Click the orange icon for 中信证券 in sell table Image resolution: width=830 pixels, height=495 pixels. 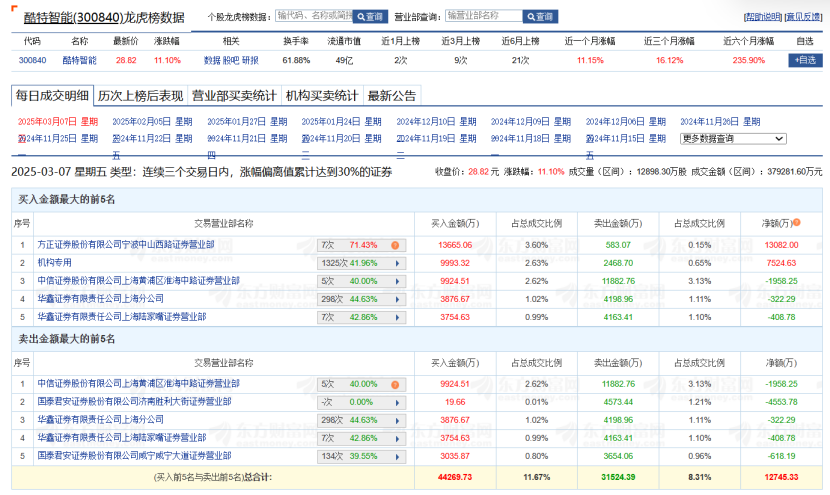[x=395, y=383]
